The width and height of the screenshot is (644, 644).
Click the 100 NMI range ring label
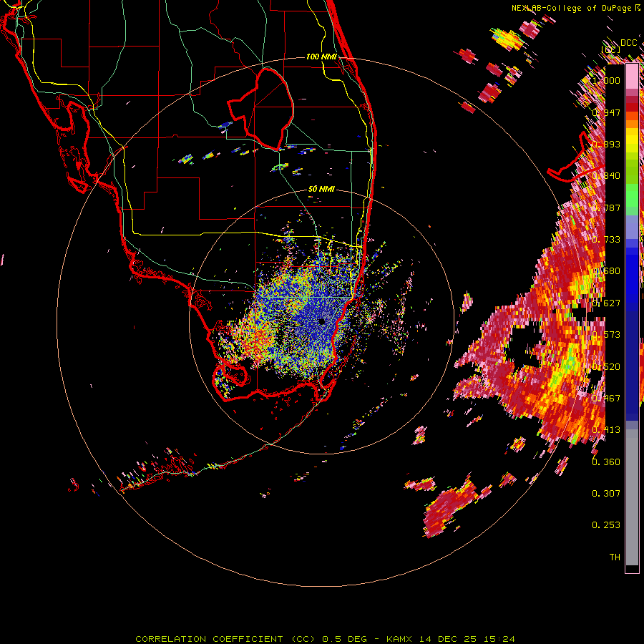click(x=321, y=57)
